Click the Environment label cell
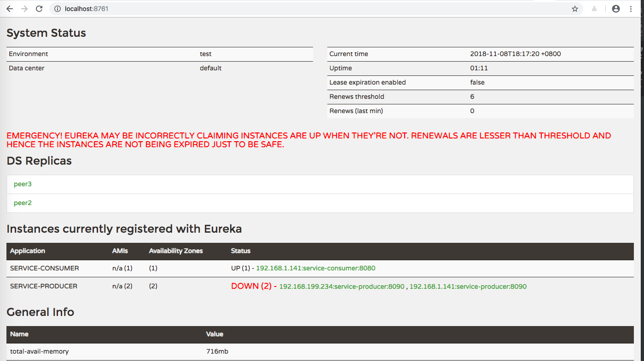The width and height of the screenshot is (644, 361). [29, 54]
